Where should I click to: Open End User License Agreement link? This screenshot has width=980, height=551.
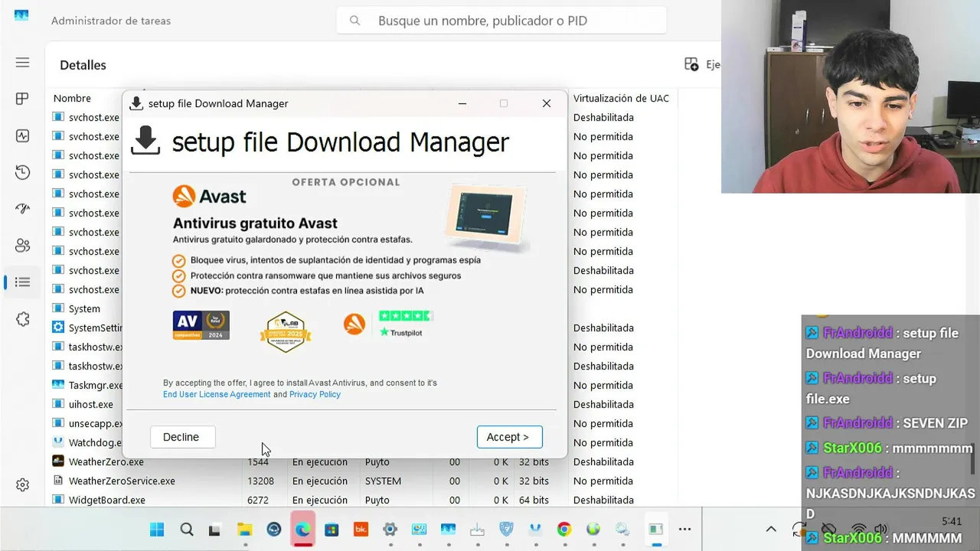pos(217,394)
